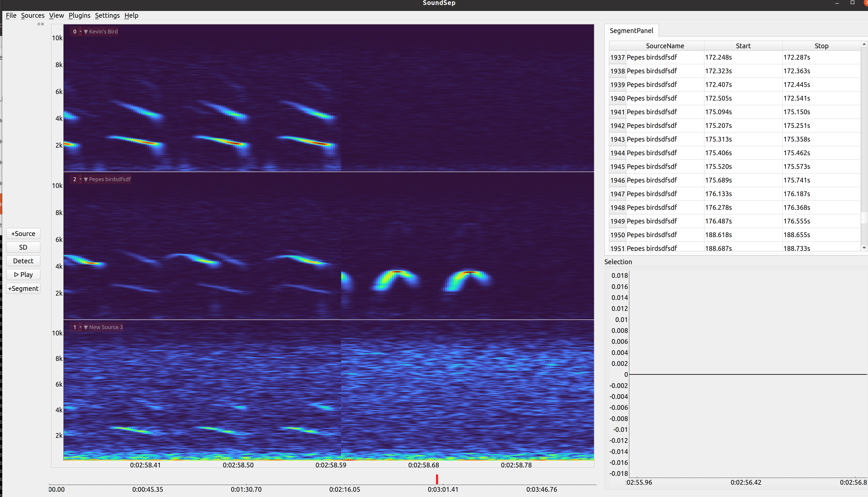Screen dimensions: 868x497
Task: Open the channel dropdown for Pepes birdsdfsdf
Action: (81, 179)
